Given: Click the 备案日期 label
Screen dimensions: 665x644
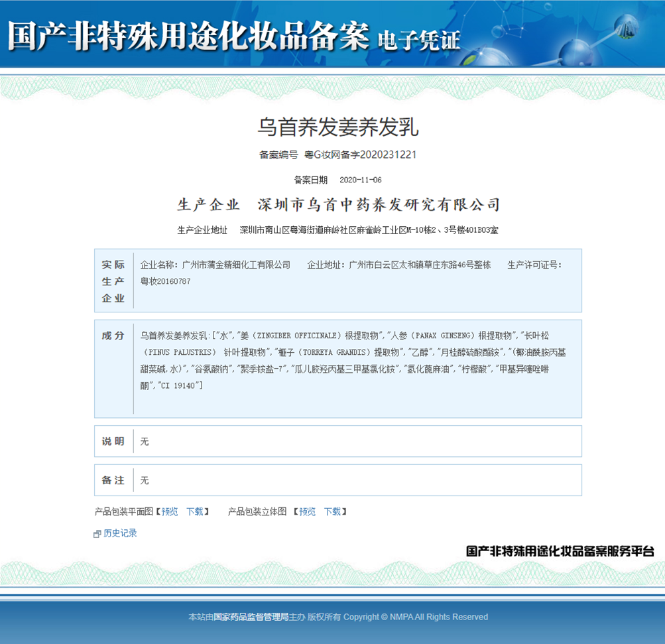Looking at the screenshot, I should (311, 180).
